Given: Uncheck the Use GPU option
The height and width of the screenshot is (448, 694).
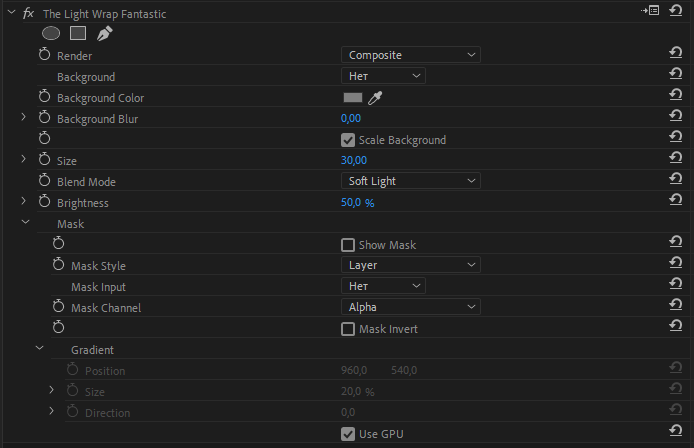Looking at the screenshot, I should 348,434.
